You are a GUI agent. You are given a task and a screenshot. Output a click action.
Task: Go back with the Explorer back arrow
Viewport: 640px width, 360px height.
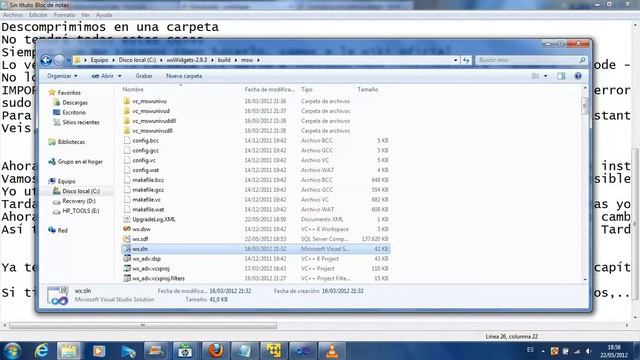click(x=46, y=60)
